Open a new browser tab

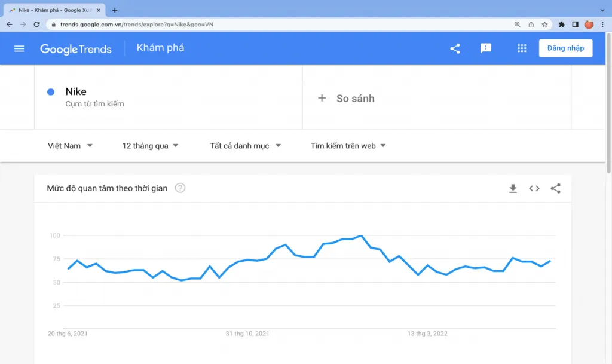pyautogui.click(x=114, y=10)
